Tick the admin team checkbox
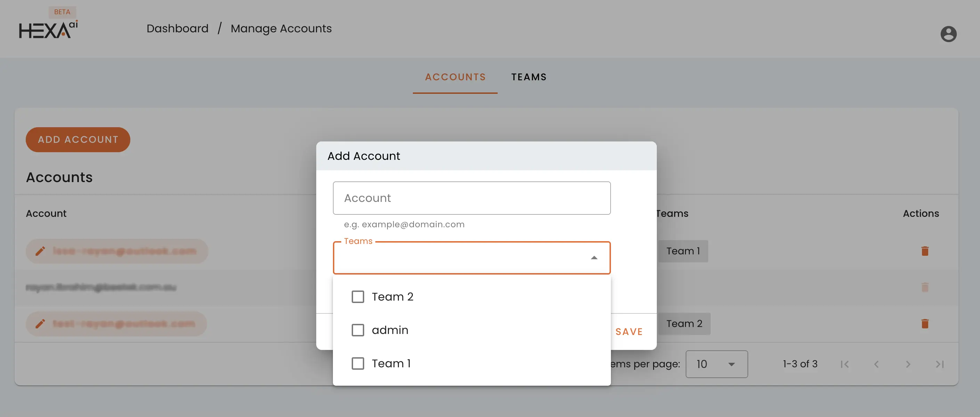980x417 pixels. click(358, 330)
